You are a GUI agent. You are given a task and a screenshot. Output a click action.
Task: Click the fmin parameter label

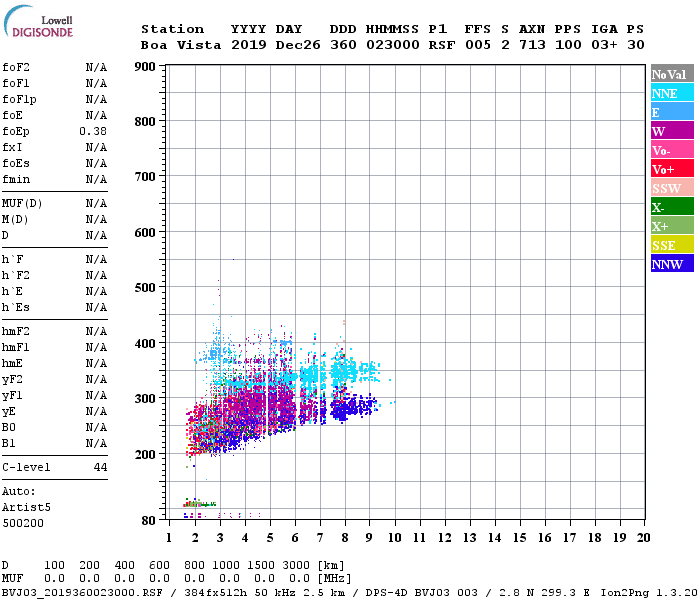coord(16,179)
